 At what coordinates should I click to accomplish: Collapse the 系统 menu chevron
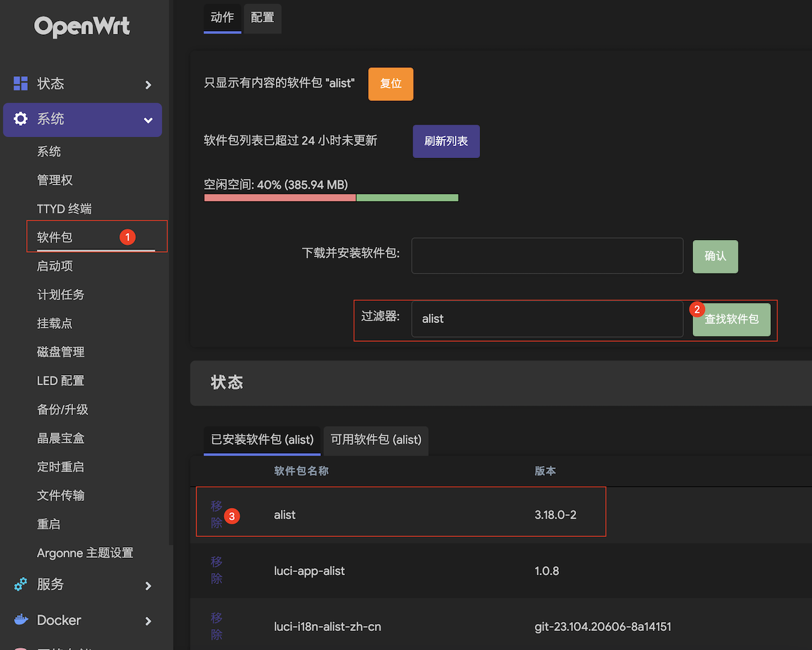[148, 120]
